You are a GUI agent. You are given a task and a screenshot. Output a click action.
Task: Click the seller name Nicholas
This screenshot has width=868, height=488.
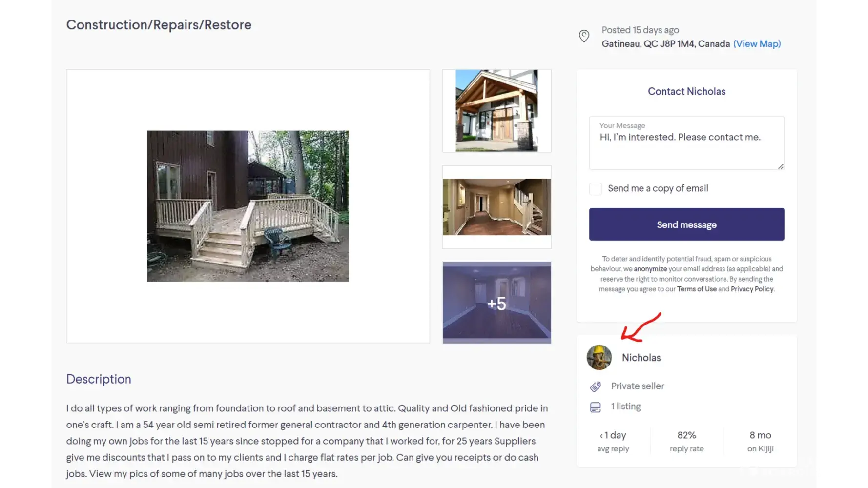click(641, 358)
